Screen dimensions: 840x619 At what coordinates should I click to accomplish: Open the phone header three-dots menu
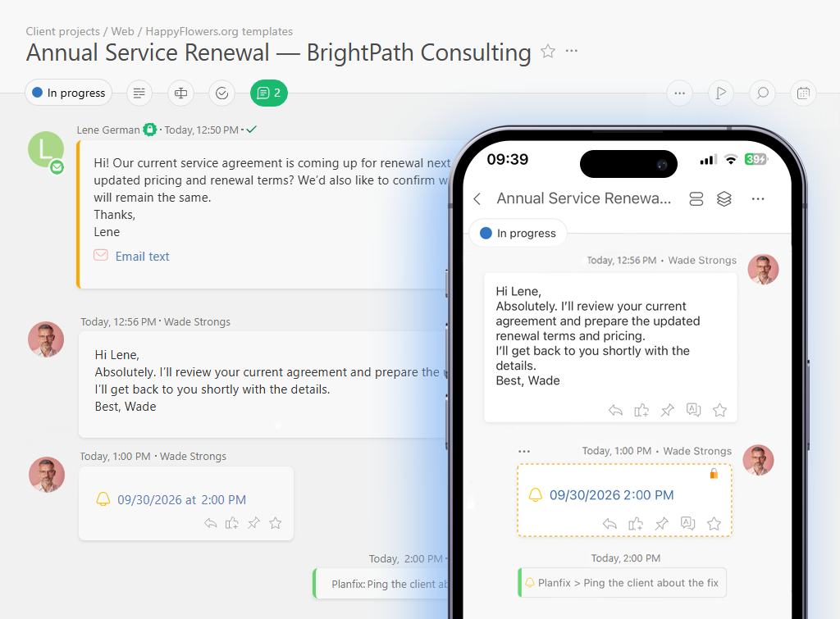coord(758,198)
